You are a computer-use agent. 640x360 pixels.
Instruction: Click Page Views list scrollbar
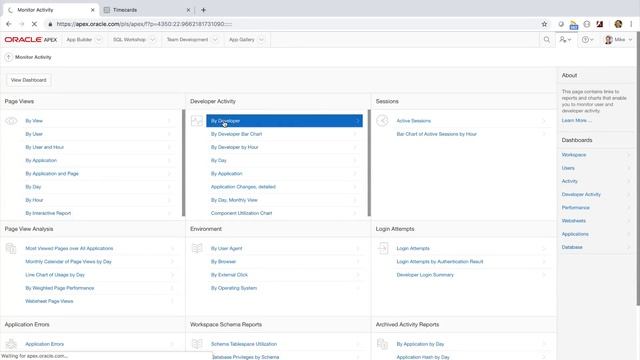[183, 162]
